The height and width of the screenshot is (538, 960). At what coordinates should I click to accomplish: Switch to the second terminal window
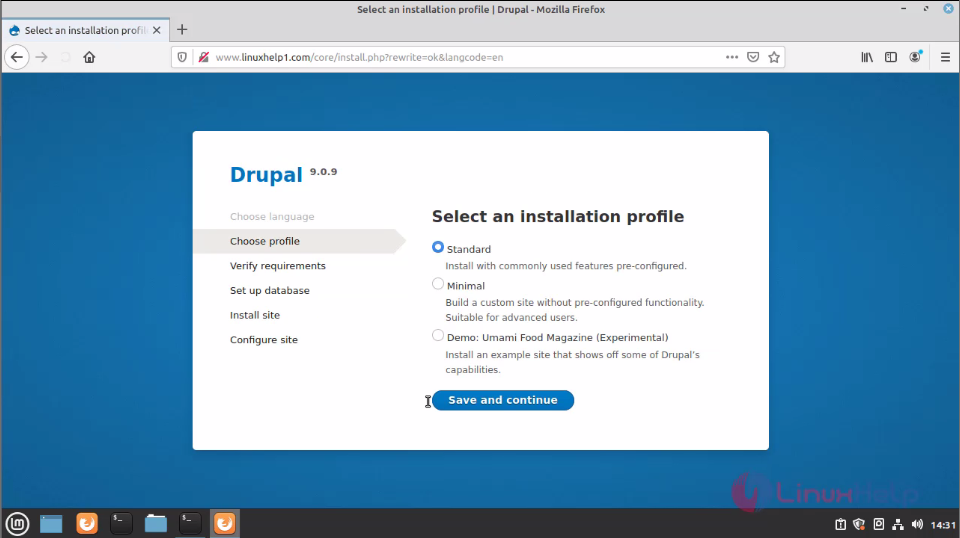190,524
